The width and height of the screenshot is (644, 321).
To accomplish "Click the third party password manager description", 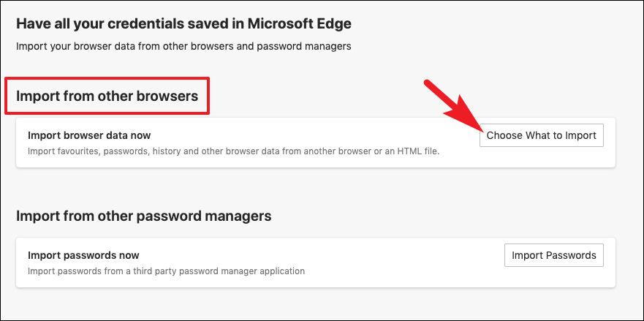I will point(166,271).
